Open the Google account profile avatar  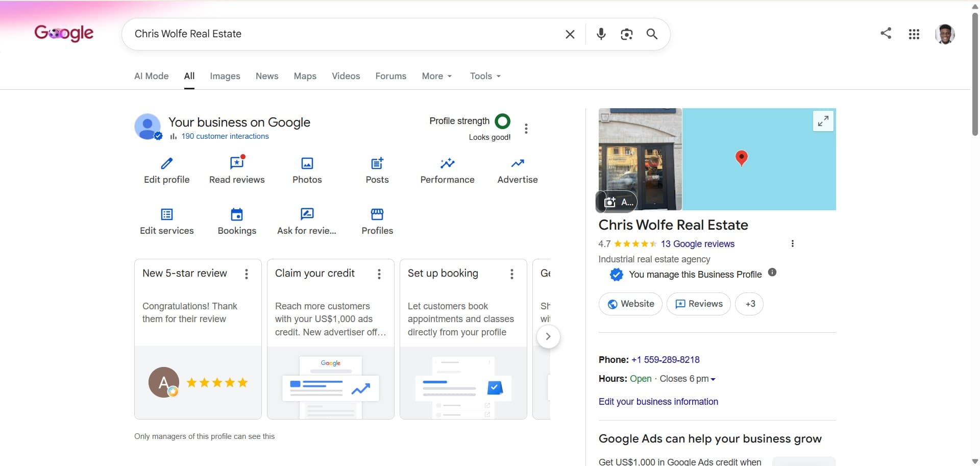945,34
